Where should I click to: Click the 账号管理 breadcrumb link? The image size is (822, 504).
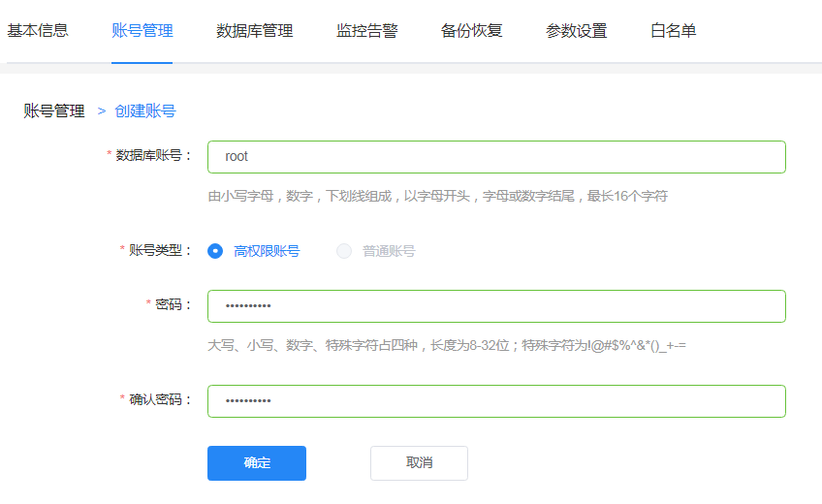click(54, 110)
